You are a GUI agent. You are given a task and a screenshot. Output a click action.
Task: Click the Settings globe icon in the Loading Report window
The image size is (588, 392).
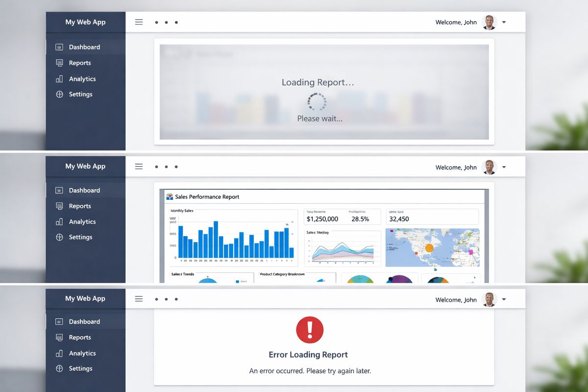60,94
